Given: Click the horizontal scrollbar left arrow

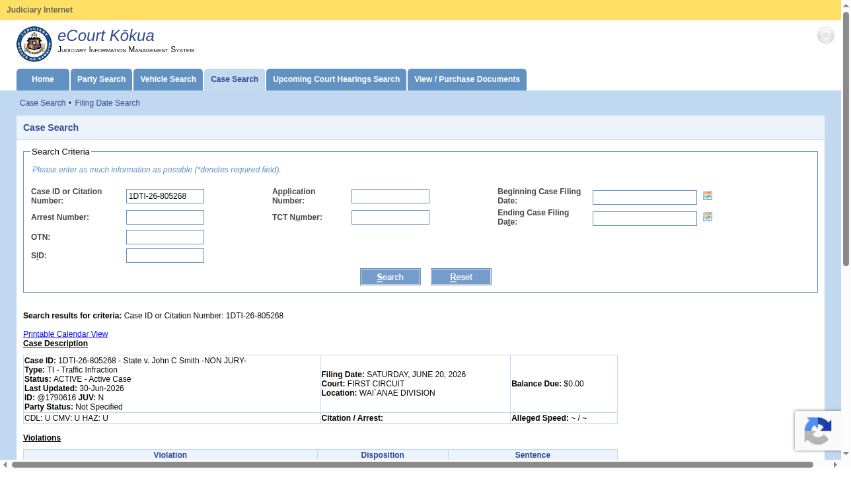Looking at the screenshot, I should click(x=5, y=465).
